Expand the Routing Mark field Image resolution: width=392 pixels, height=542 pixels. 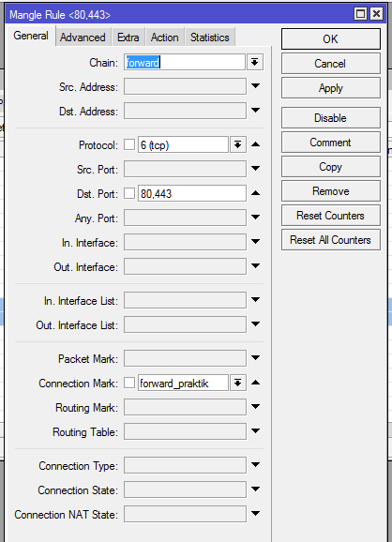[x=255, y=407]
